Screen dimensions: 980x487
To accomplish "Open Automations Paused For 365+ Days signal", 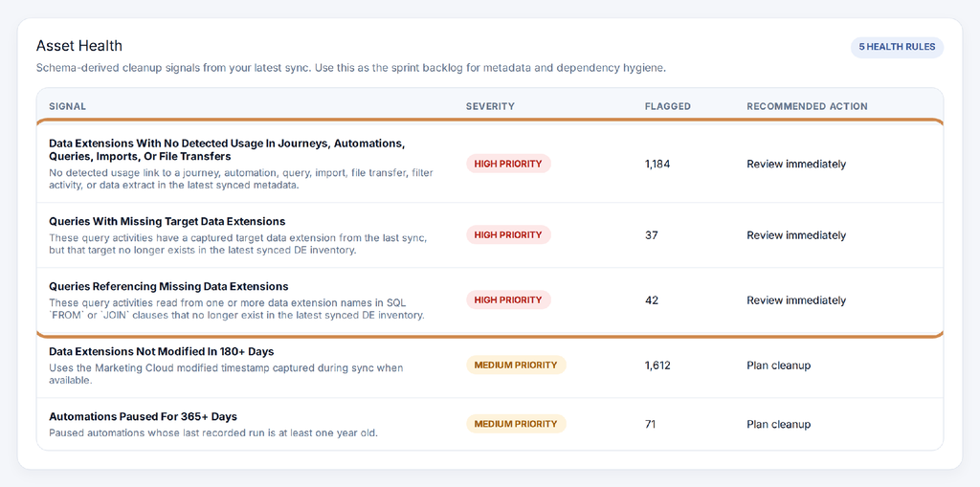I will point(144,416).
